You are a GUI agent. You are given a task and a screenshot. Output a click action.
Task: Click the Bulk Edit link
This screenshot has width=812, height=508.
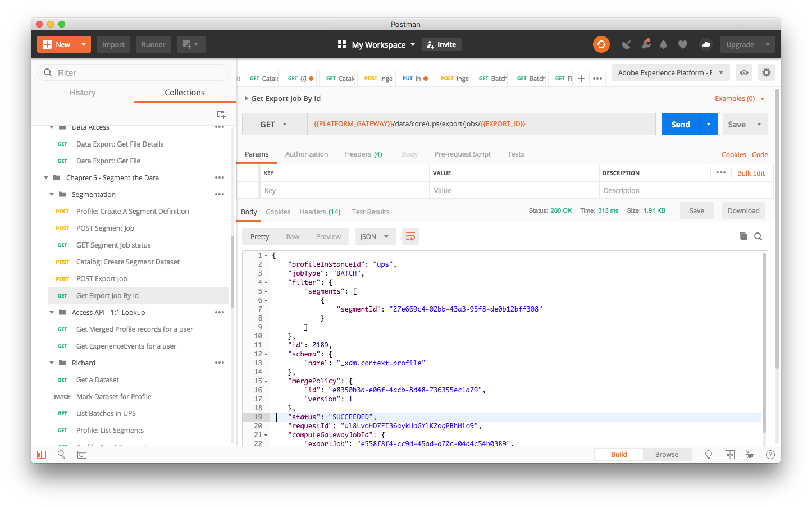pos(751,173)
